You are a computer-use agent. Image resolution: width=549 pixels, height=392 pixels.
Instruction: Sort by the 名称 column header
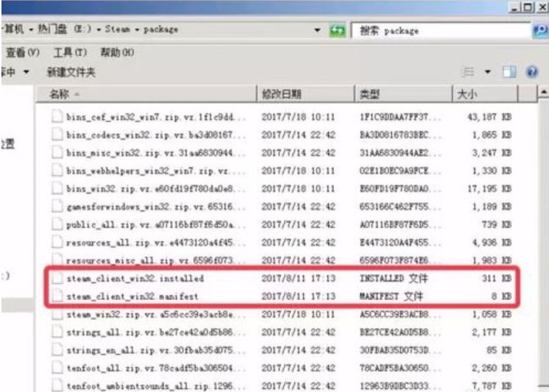(147, 94)
